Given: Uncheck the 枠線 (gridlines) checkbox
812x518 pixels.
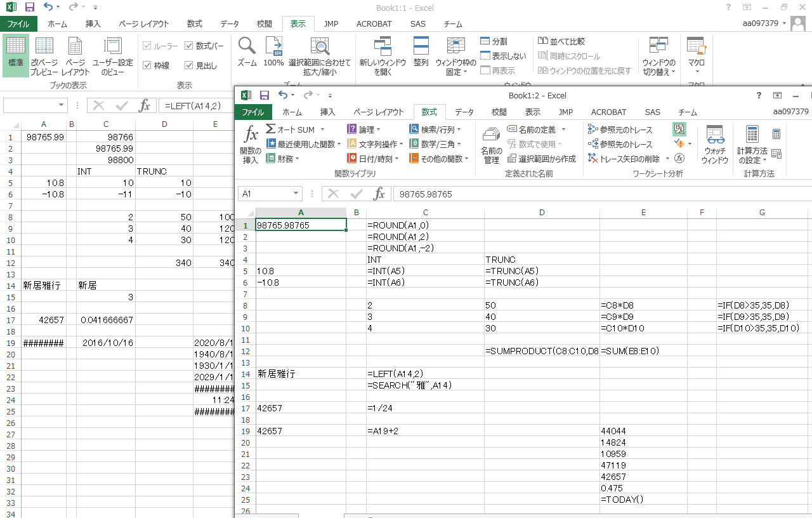Looking at the screenshot, I should [x=147, y=65].
